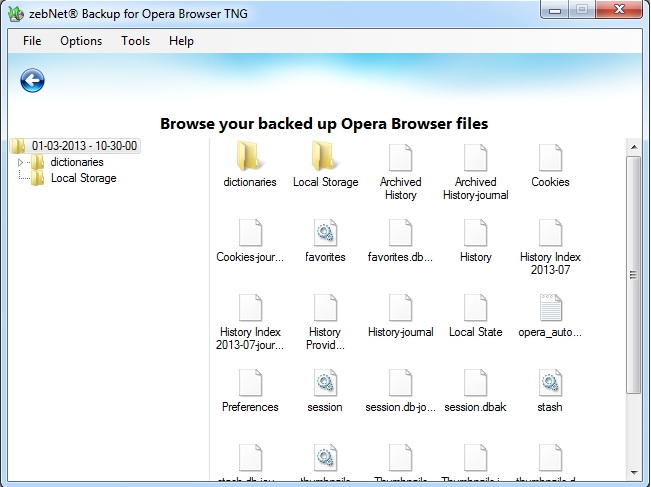Screen dimensions: 651x487
Task: Expand the dictionaries tree node
Action: coord(20,162)
